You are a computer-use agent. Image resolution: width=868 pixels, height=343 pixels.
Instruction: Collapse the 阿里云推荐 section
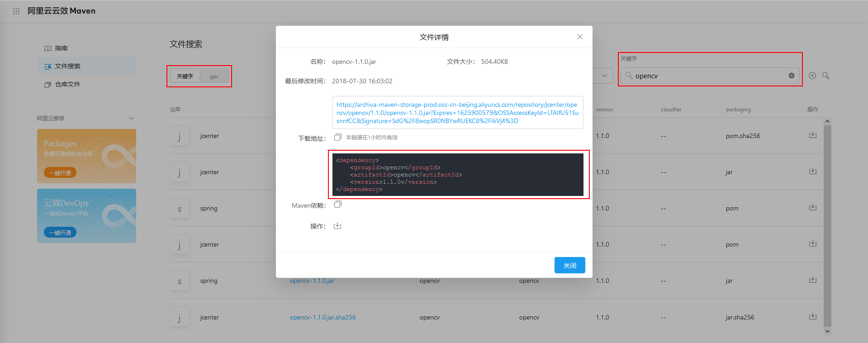coord(131,118)
